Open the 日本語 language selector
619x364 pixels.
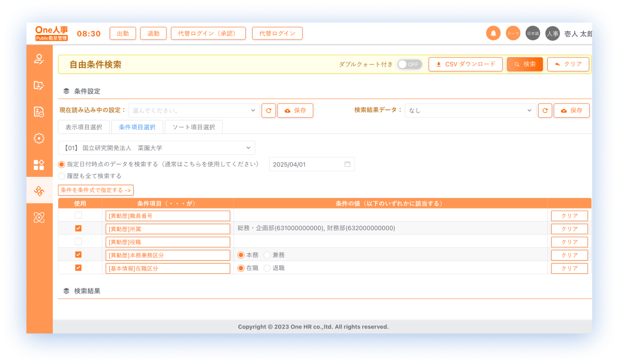click(532, 33)
